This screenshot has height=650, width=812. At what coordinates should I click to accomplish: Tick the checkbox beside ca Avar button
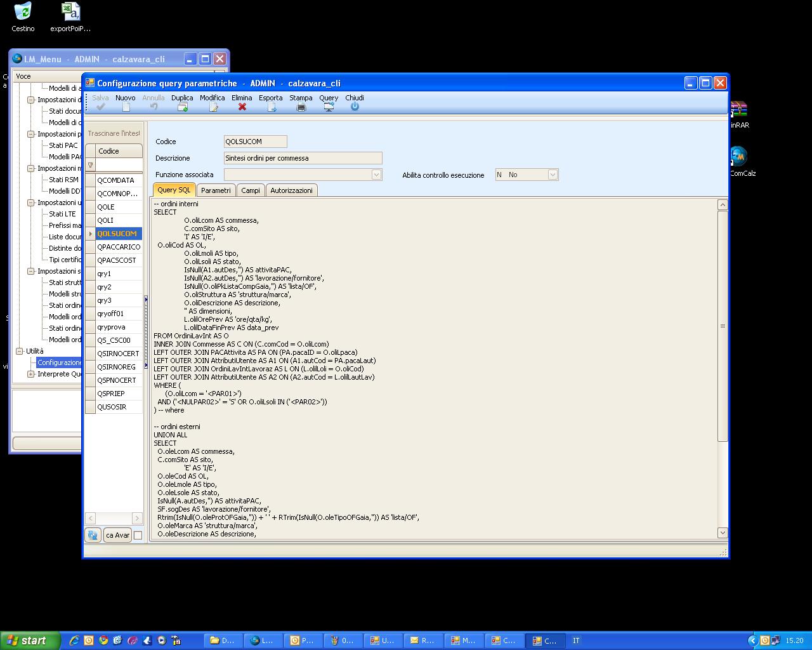pos(138,535)
